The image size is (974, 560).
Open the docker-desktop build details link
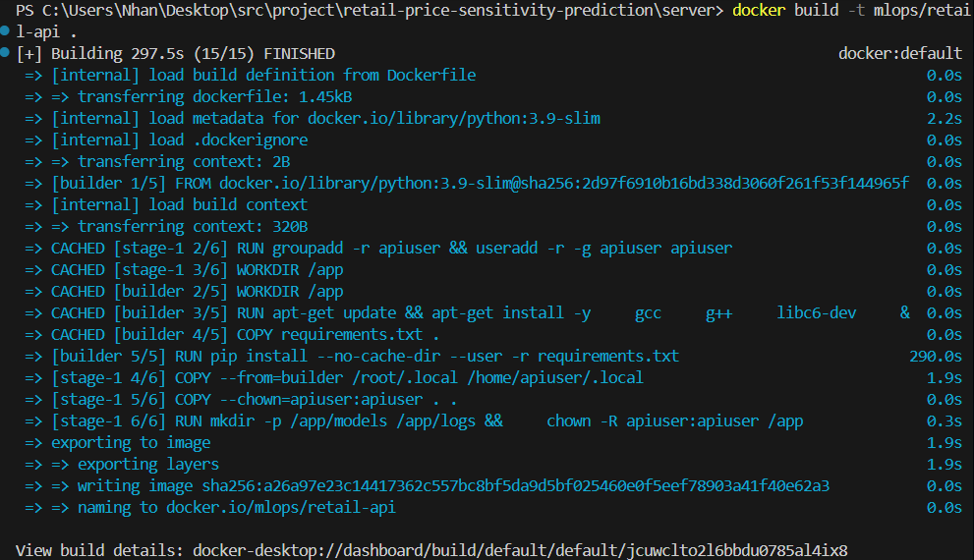(520, 550)
